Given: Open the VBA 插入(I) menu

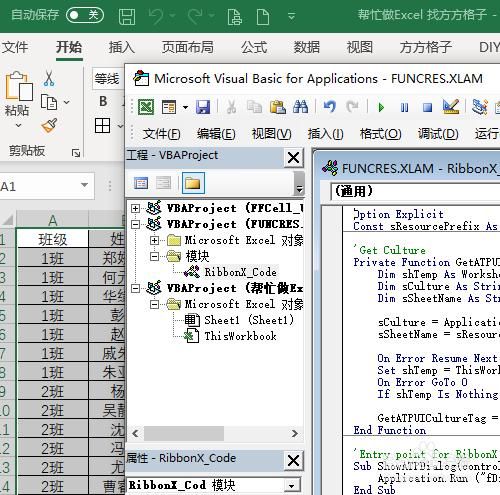Looking at the screenshot, I should 325,134.
